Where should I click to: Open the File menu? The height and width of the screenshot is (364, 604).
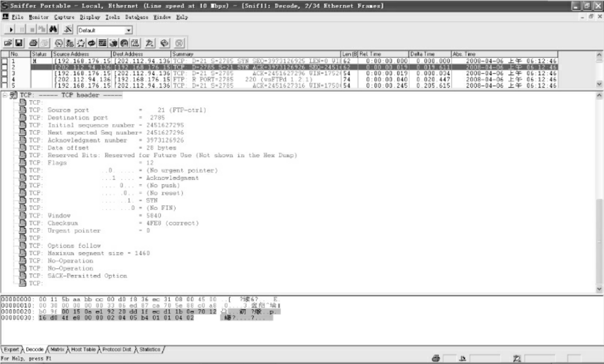pos(18,17)
